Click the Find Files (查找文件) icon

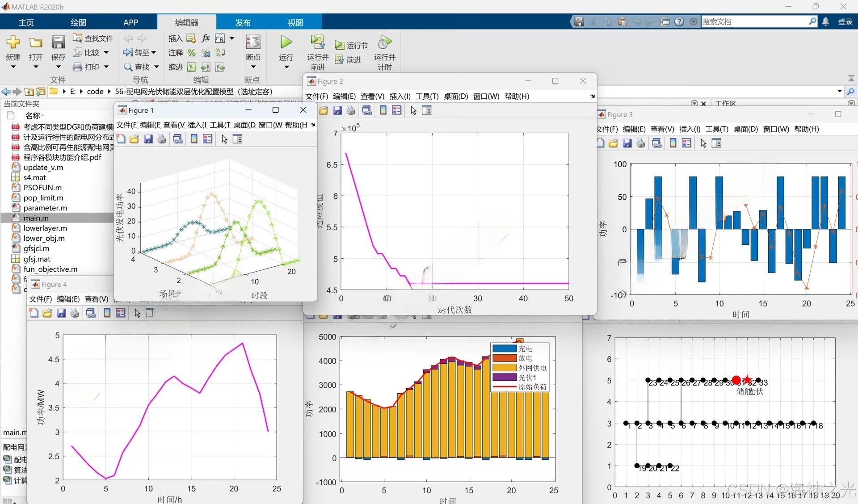78,38
